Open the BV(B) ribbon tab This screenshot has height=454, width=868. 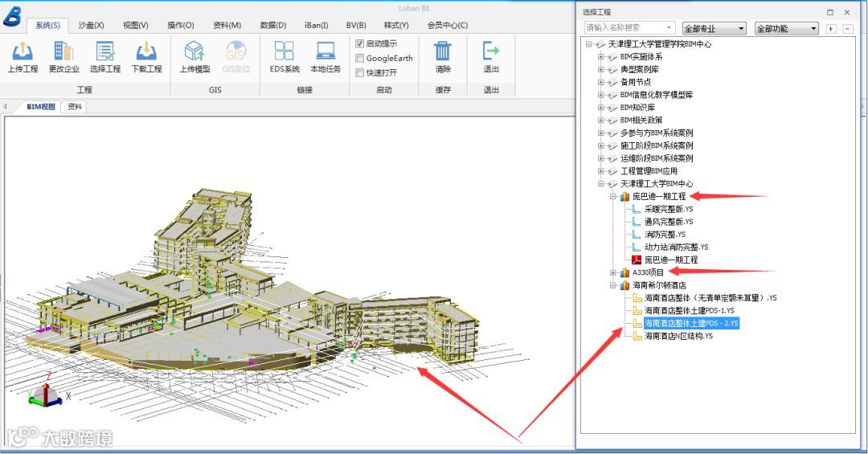[x=356, y=26]
